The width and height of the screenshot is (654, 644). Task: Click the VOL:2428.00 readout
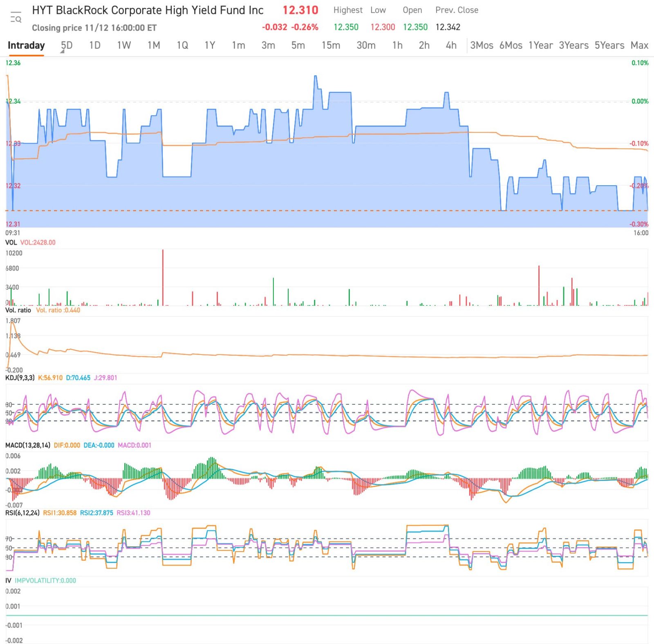point(38,242)
